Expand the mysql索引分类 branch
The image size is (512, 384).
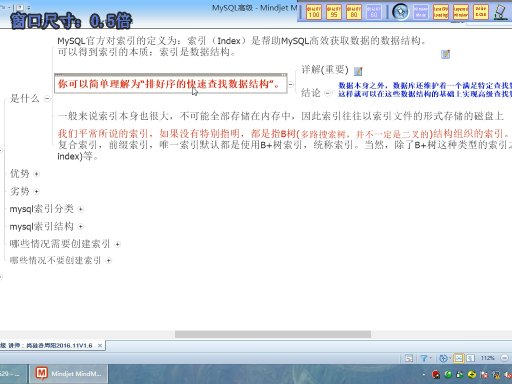click(81, 209)
